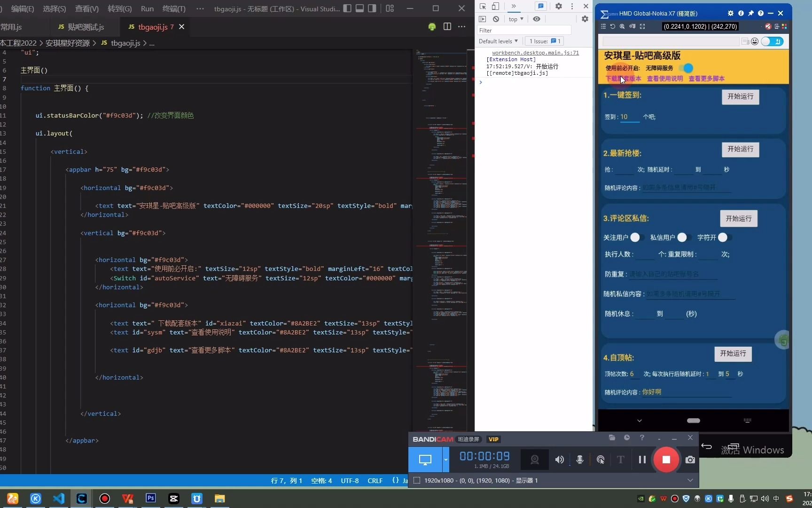Clear the DevTools console
The width and height of the screenshot is (812, 508).
click(x=496, y=19)
